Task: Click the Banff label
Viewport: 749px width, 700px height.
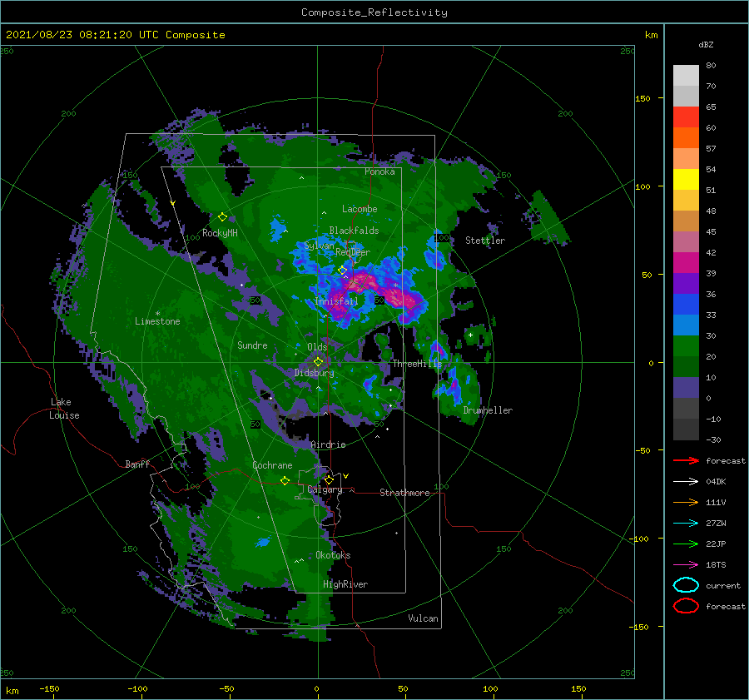Action: (137, 464)
